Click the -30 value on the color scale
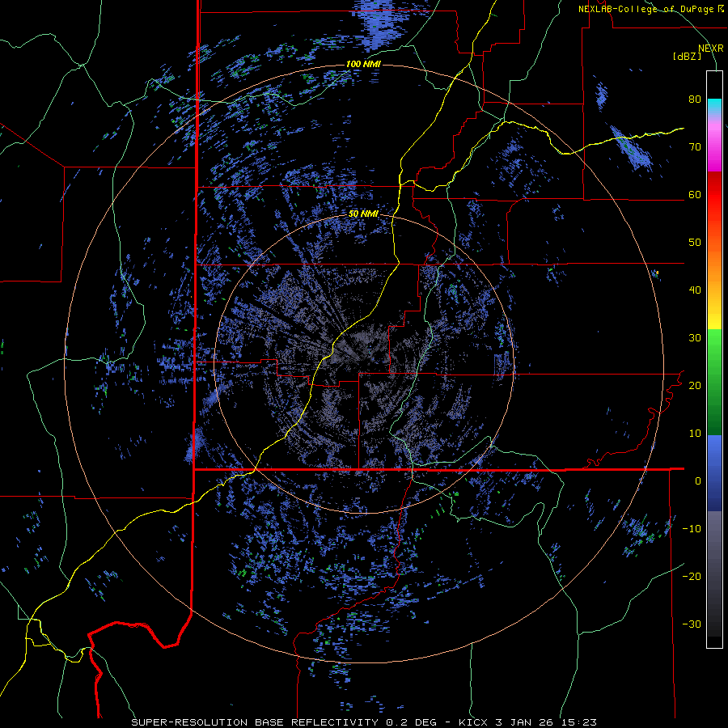 coord(692,624)
